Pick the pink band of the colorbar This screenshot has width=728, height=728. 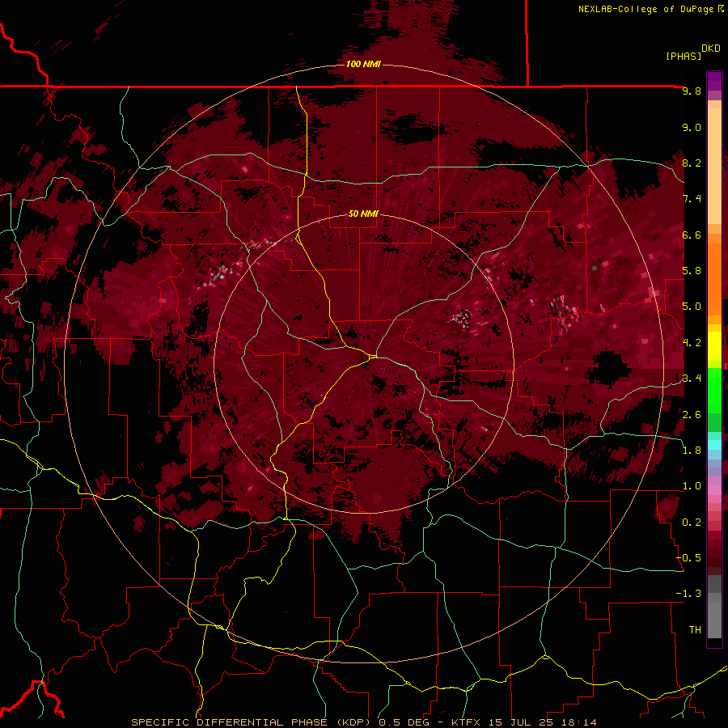714,490
